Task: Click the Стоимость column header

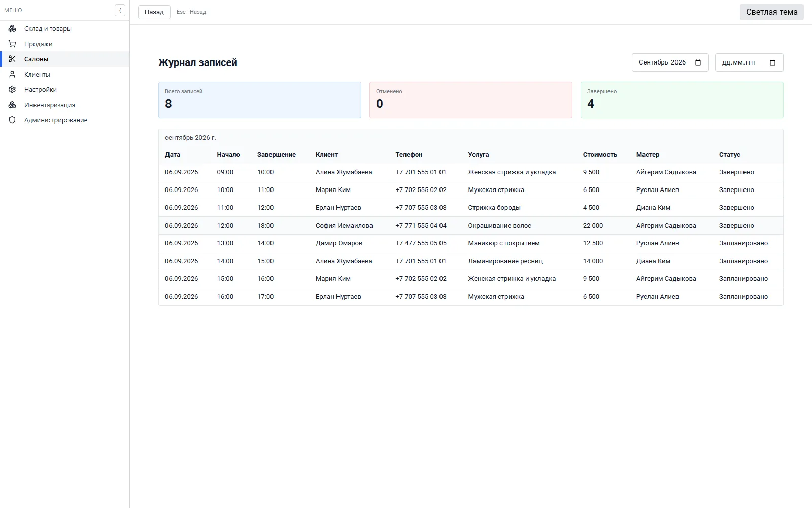Action: [600, 155]
